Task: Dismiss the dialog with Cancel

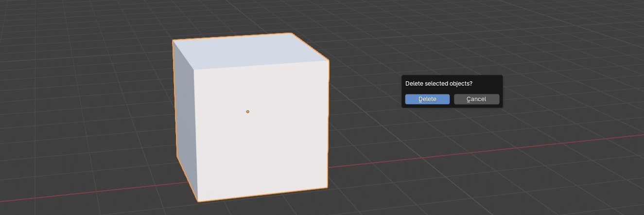Action: tap(476, 99)
